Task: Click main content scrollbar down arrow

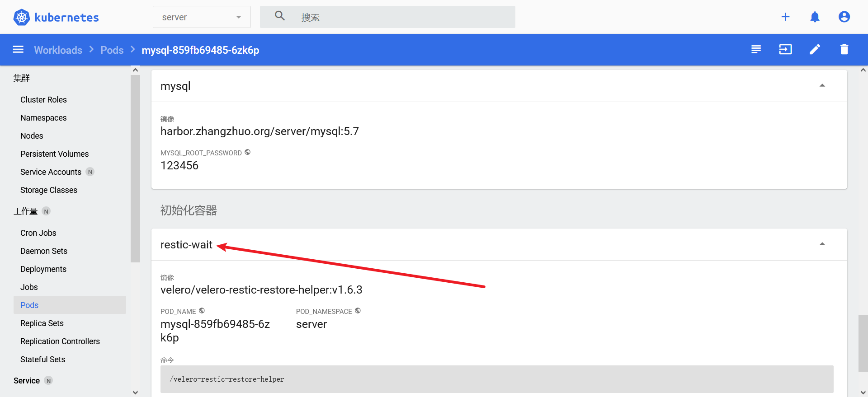Action: (x=863, y=392)
